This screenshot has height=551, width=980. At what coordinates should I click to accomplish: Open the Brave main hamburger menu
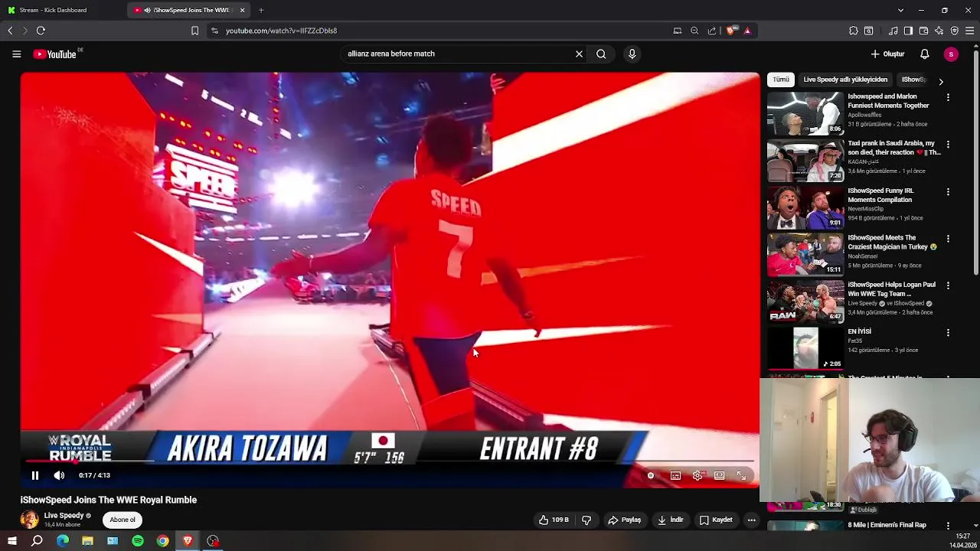[x=970, y=31]
